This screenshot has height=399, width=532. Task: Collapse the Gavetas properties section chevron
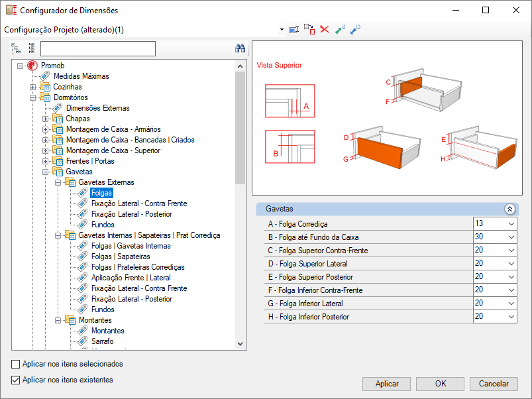click(x=509, y=209)
